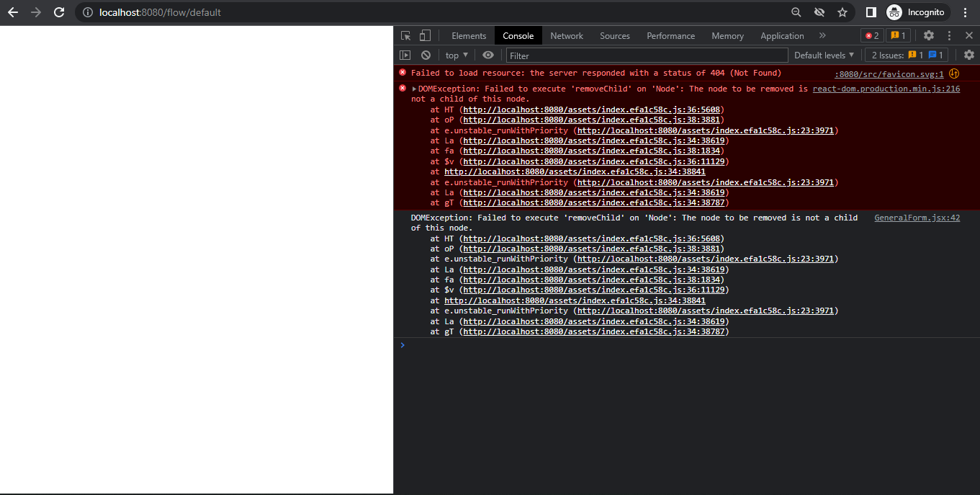This screenshot has width=980, height=495.
Task: Click the yellow warnings counter badge
Action: pos(896,34)
